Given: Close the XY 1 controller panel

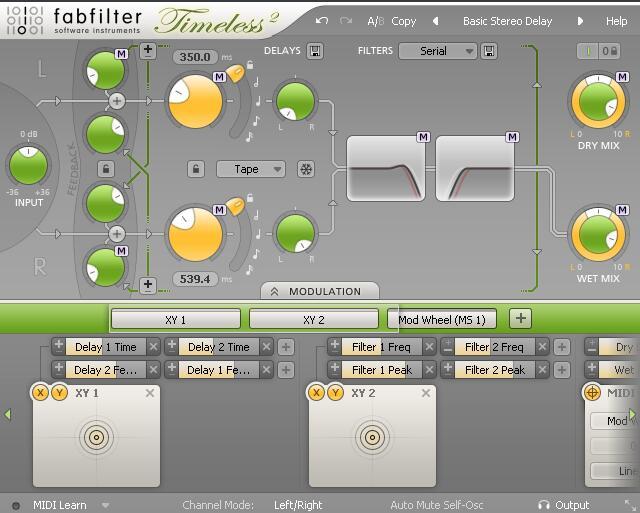Looking at the screenshot, I should pos(150,393).
